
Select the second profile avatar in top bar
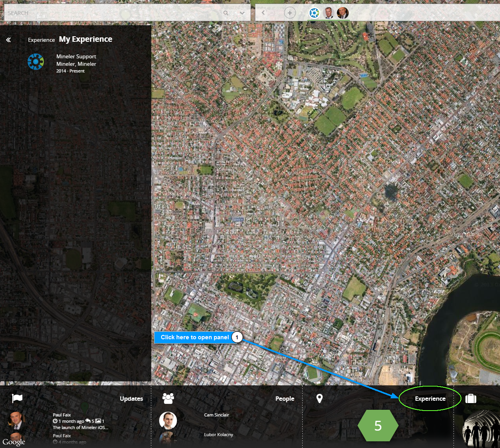pos(328,13)
